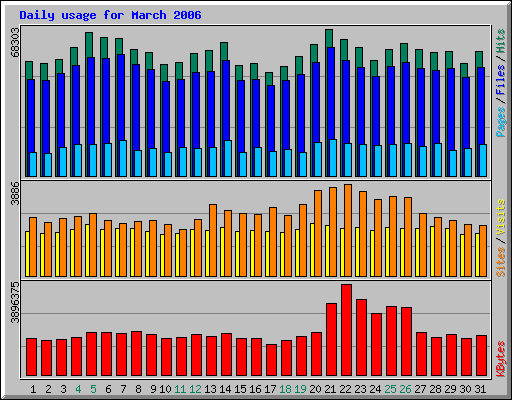The width and height of the screenshot is (512, 400).
Task: Click day label 14 on x-axis
Action: click(225, 389)
